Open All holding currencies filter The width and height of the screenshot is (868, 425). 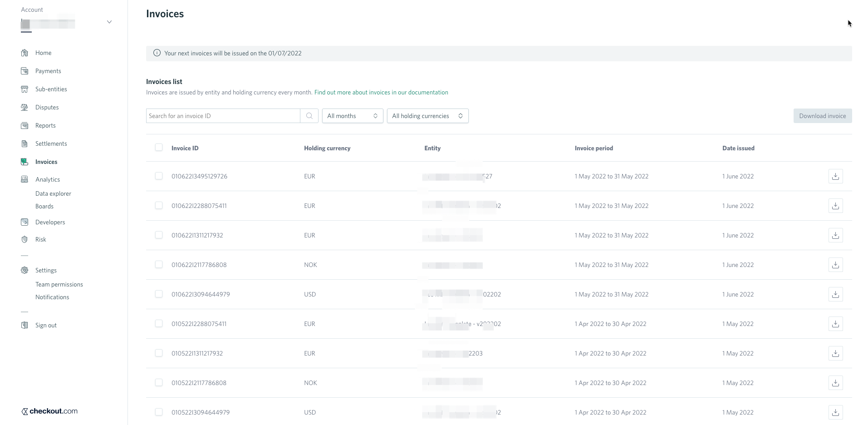pos(427,116)
